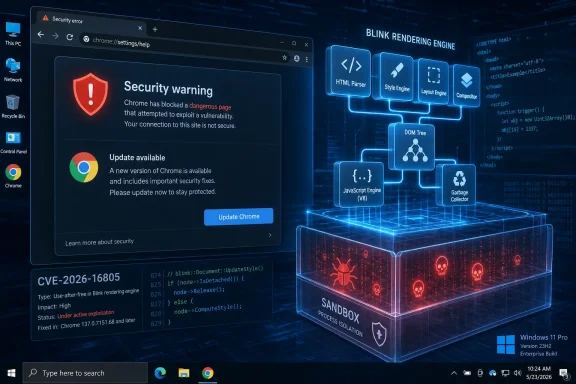Minimize the Chrome window
The height and width of the screenshot is (384, 576).
tap(282, 43)
